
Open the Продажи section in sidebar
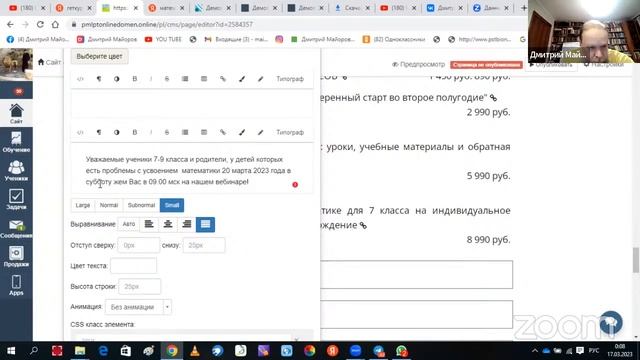[16, 257]
